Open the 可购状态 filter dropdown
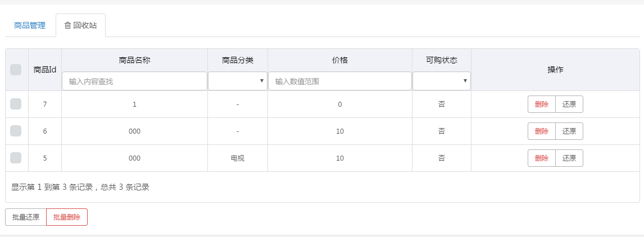The height and width of the screenshot is (237, 644). 442,81
